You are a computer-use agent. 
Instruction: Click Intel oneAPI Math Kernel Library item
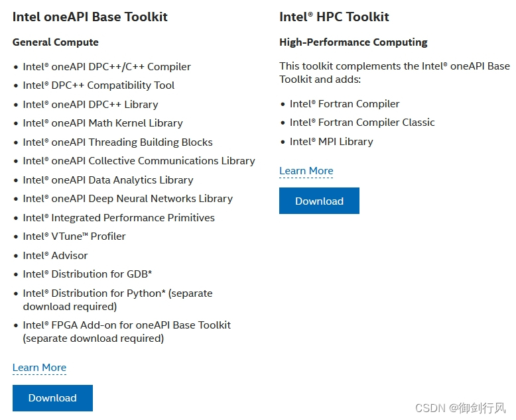103,123
